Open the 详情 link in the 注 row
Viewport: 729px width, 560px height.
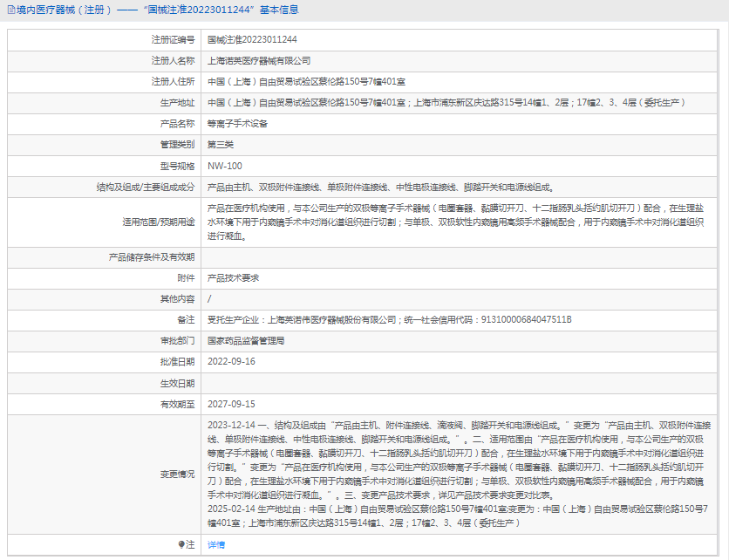click(216, 544)
